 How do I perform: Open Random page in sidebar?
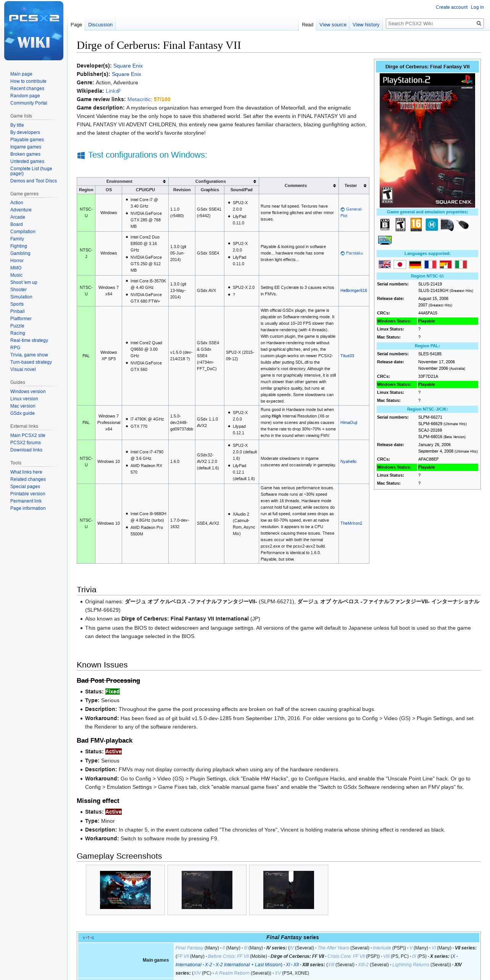[x=25, y=96]
